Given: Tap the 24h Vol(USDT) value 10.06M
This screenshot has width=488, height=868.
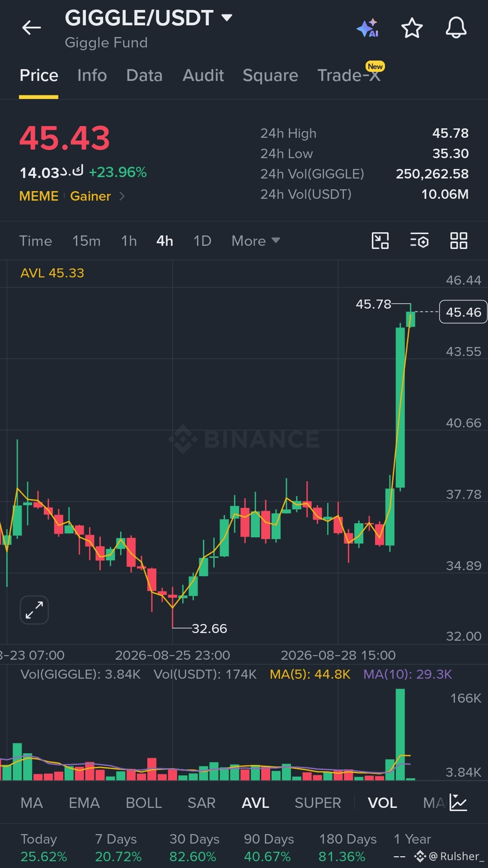Looking at the screenshot, I should (x=445, y=194).
